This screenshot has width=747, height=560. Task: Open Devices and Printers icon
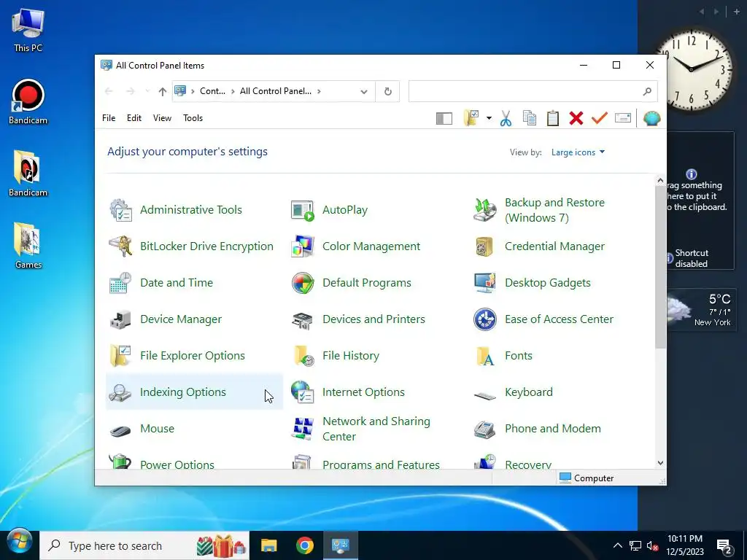click(x=303, y=319)
